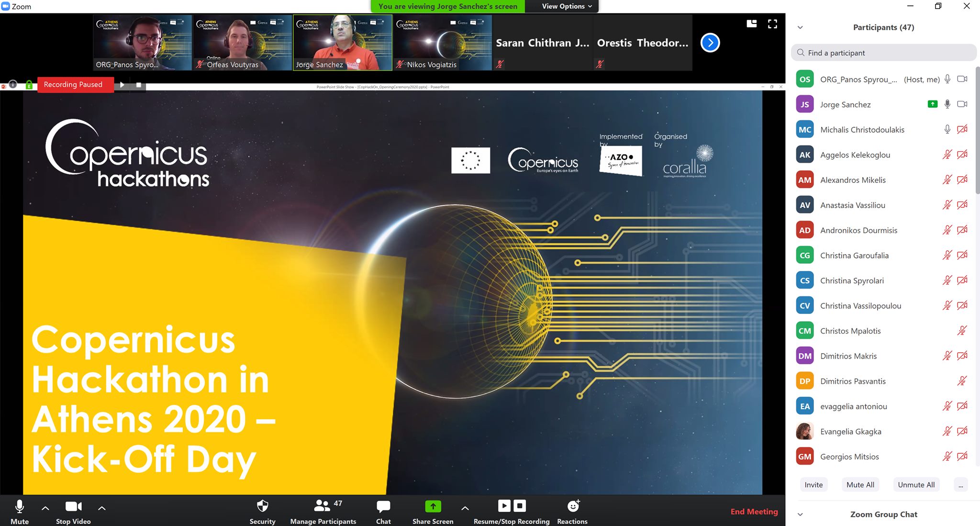Click Mute All button

860,485
